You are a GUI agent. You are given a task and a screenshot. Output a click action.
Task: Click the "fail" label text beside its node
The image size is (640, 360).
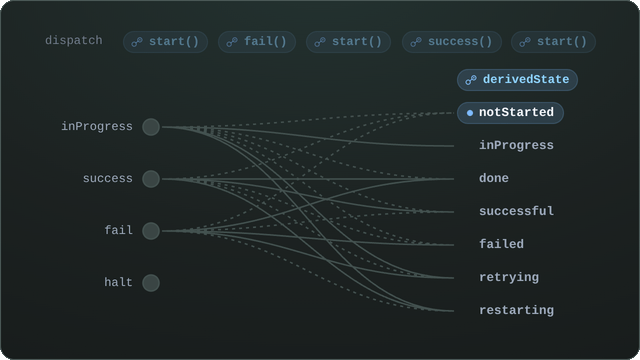coord(118,230)
